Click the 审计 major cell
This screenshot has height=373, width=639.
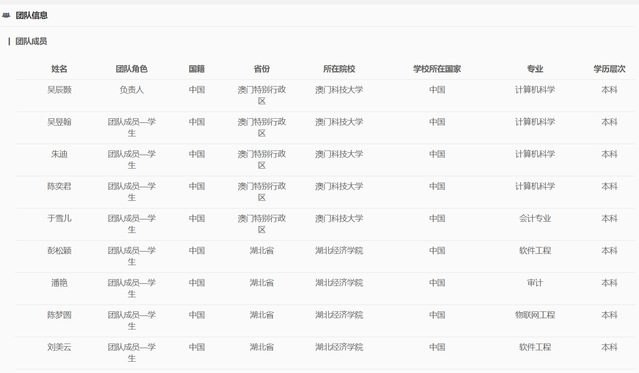(535, 283)
